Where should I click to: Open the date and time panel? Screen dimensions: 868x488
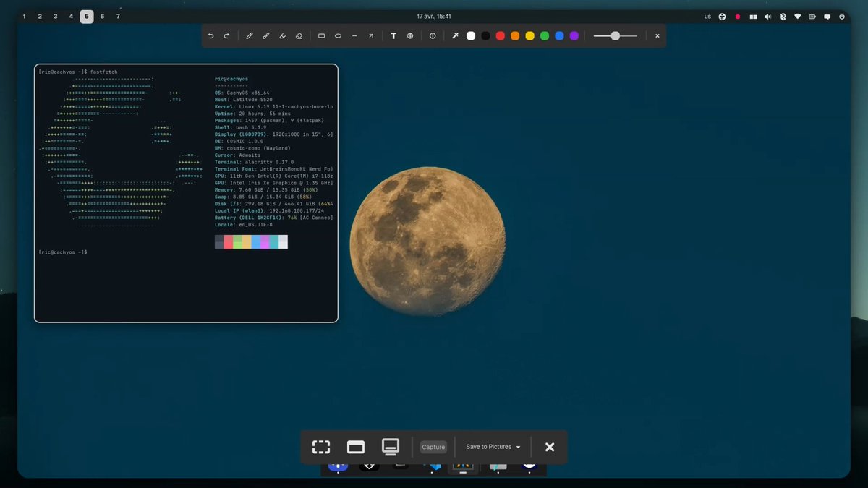(434, 16)
